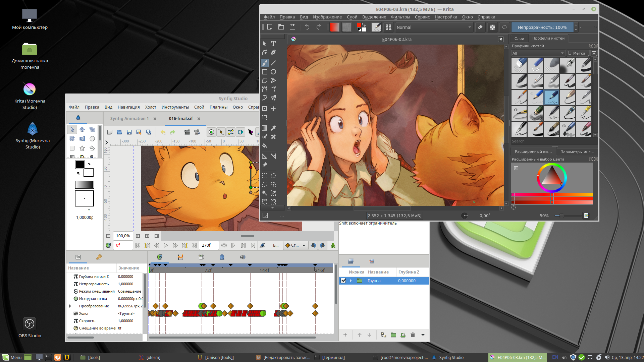Viewport: 644px width, 362px height.
Task: Select the Contiguous (magic wand) Selection tool
Action: tap(265, 193)
